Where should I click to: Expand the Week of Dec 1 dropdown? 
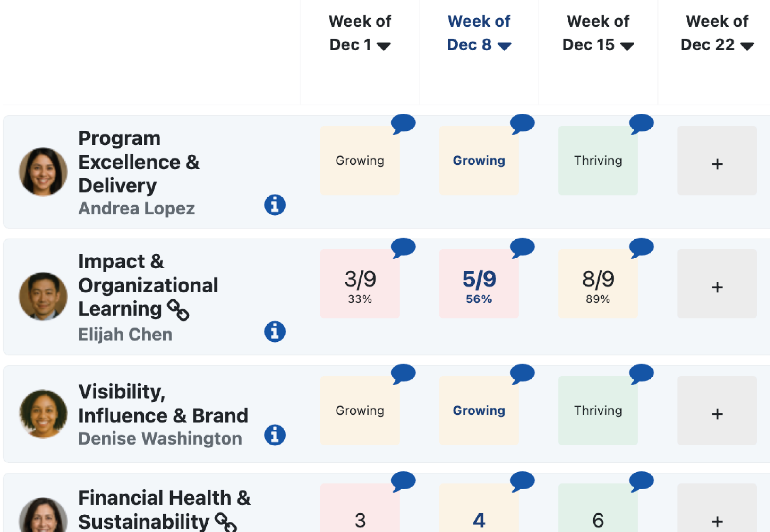click(384, 46)
